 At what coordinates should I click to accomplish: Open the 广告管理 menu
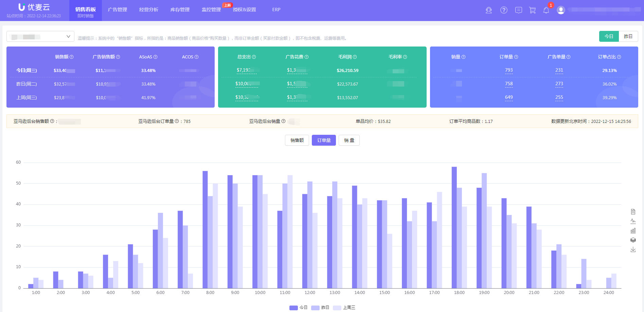(x=117, y=10)
